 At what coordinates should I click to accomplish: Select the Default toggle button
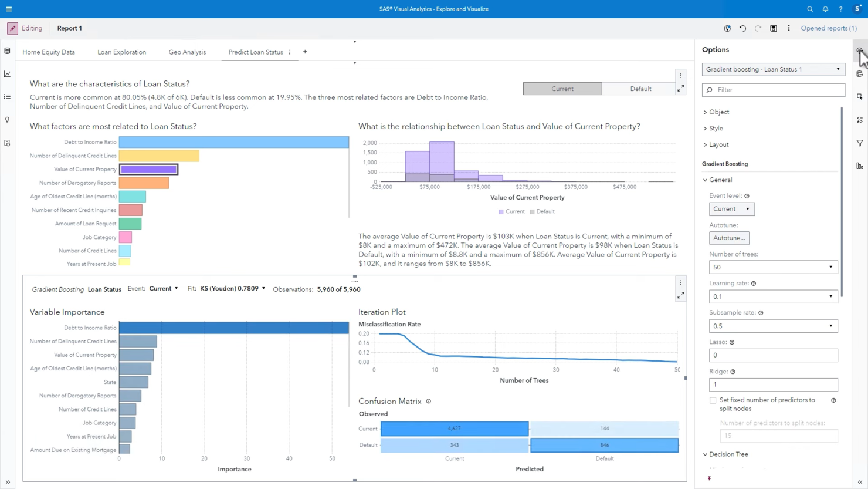[640, 89]
